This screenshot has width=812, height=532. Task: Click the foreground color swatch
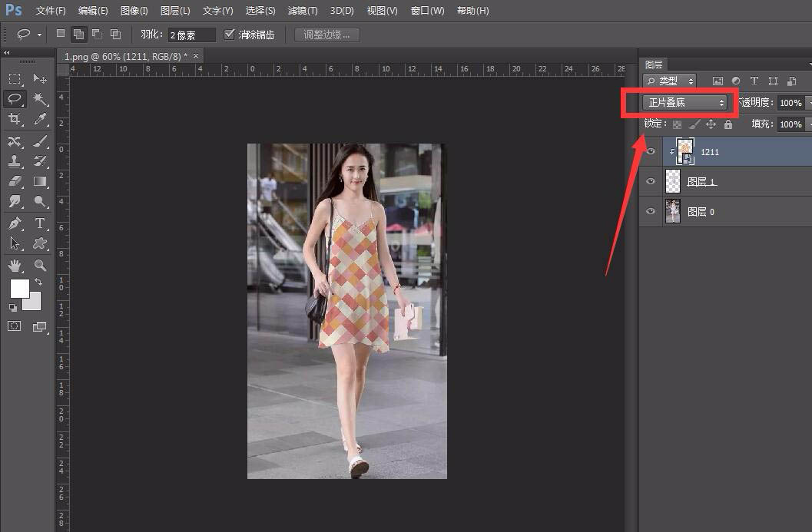[20, 288]
